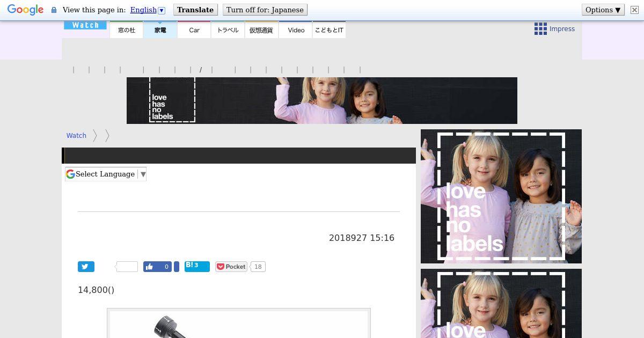Switch to the Video tab
644x338 pixels.
point(296,30)
